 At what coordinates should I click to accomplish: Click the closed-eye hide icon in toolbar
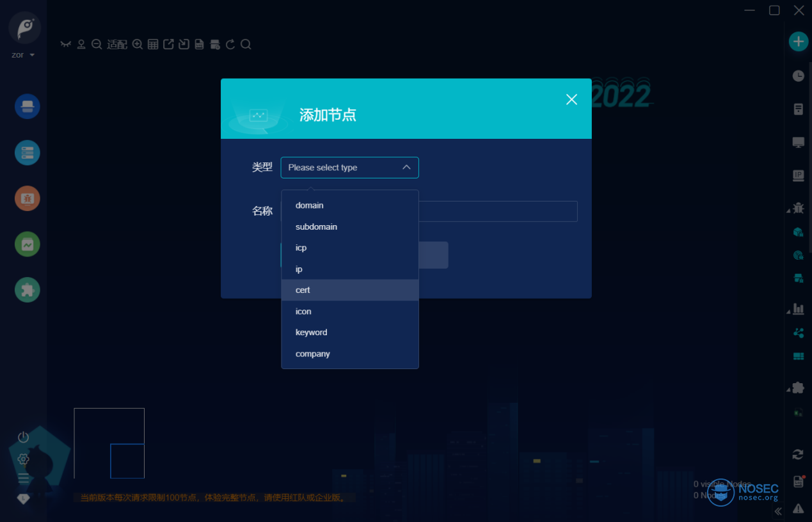point(65,44)
